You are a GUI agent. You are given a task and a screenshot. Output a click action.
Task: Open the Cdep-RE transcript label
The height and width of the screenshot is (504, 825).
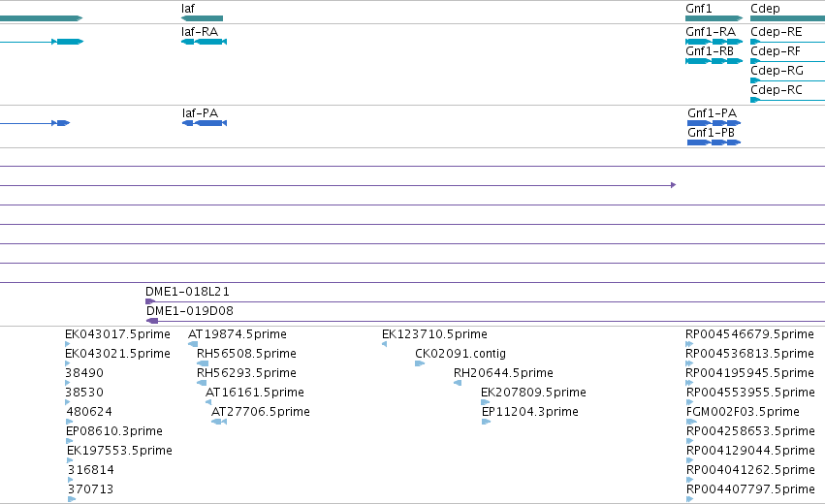(777, 32)
